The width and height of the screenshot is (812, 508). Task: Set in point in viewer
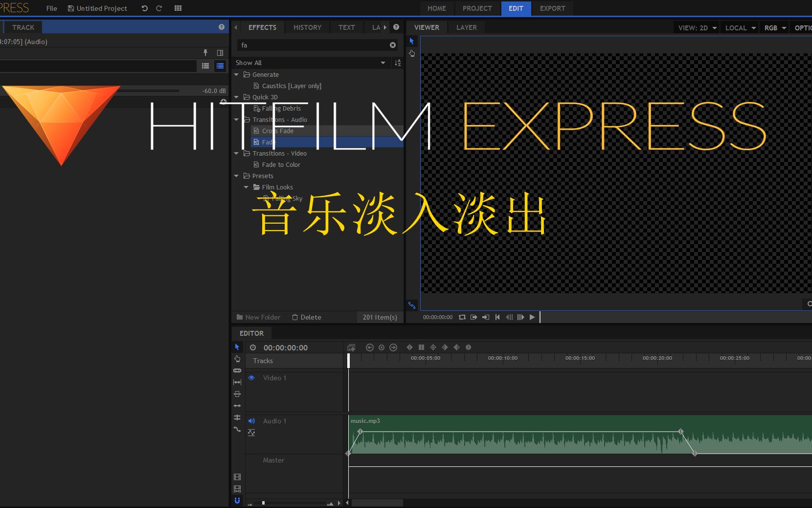[x=474, y=317]
